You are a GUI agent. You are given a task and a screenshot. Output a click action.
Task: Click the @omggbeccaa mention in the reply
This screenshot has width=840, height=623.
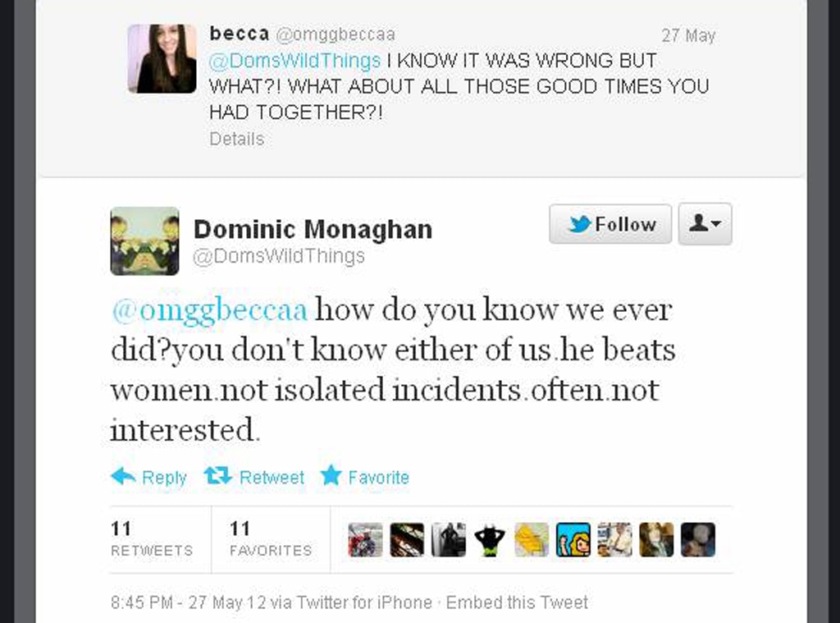tap(209, 310)
